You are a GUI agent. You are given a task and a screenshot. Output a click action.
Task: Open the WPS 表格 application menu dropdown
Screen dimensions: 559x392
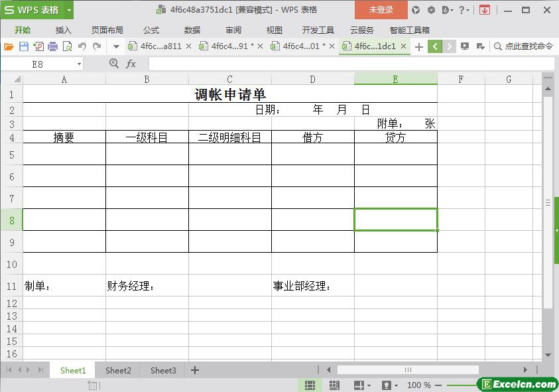69,10
